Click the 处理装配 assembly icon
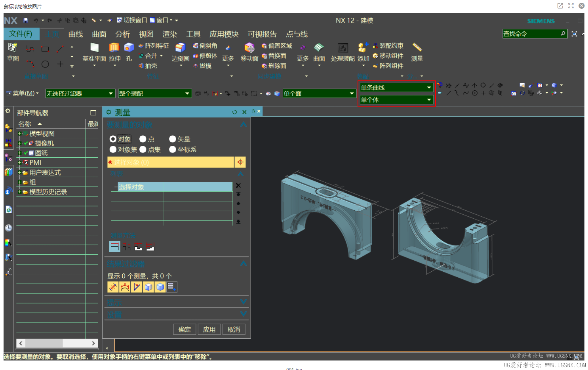588x370 pixels. [343, 48]
